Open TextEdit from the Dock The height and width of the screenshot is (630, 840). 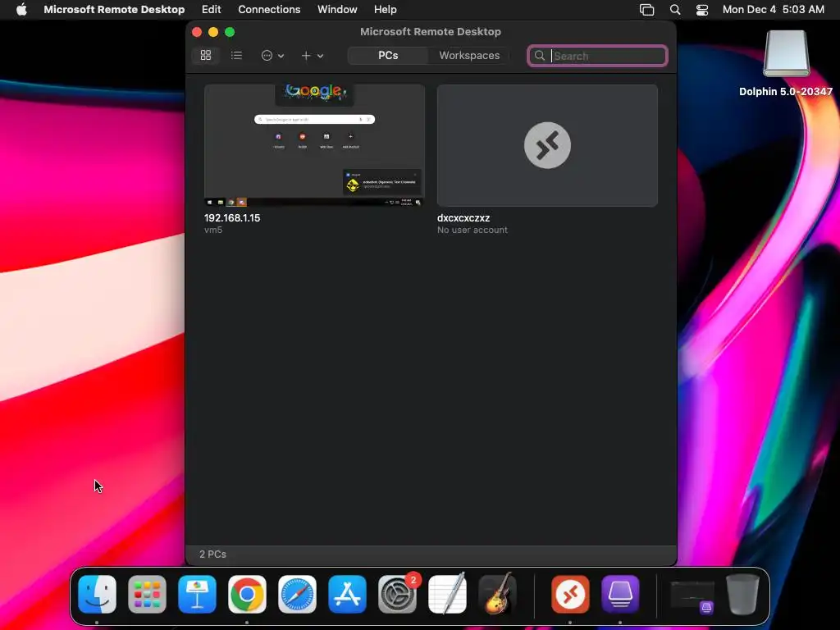point(447,594)
